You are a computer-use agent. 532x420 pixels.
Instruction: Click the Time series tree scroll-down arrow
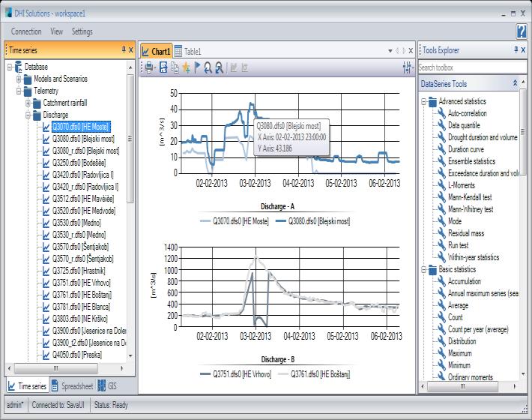click(x=130, y=355)
